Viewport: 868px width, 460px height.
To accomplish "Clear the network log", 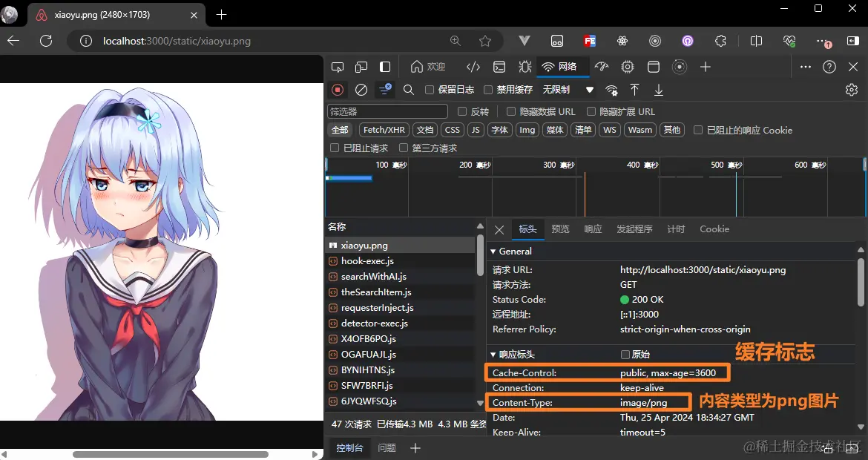I will [361, 90].
